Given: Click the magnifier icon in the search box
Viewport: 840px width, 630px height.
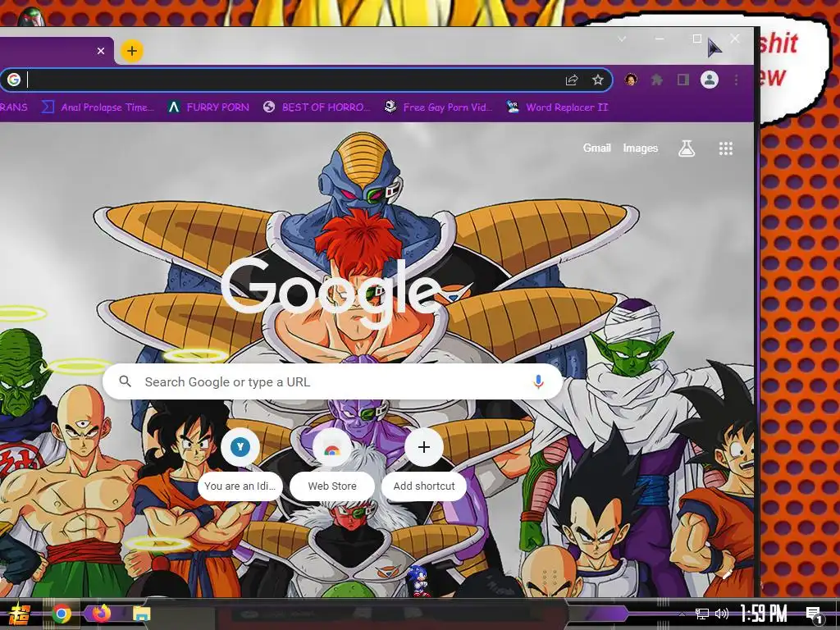Looking at the screenshot, I should point(126,381).
